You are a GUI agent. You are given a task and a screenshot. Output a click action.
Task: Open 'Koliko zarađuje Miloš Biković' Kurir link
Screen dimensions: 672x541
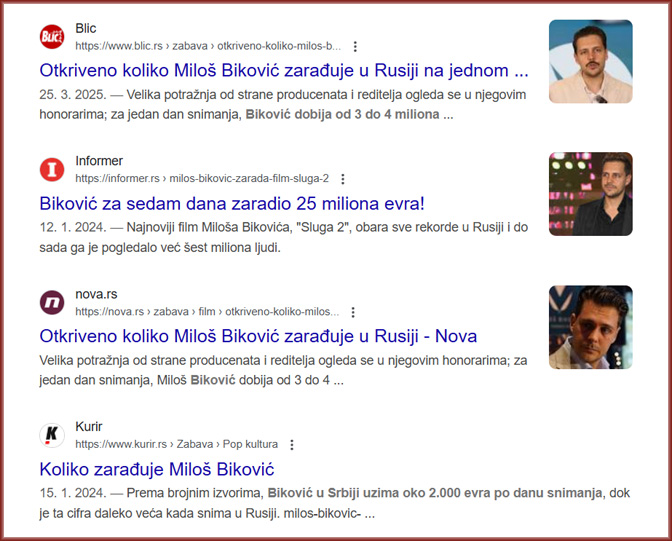(x=157, y=469)
